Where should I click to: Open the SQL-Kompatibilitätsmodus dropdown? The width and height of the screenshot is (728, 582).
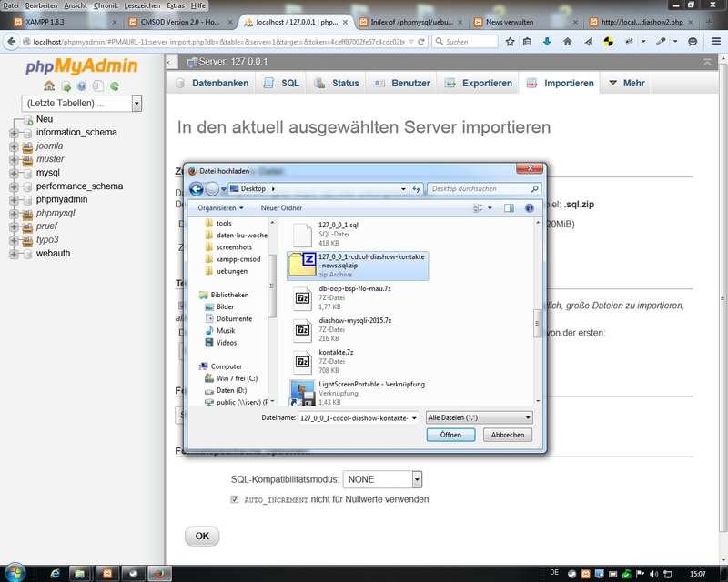417,479
